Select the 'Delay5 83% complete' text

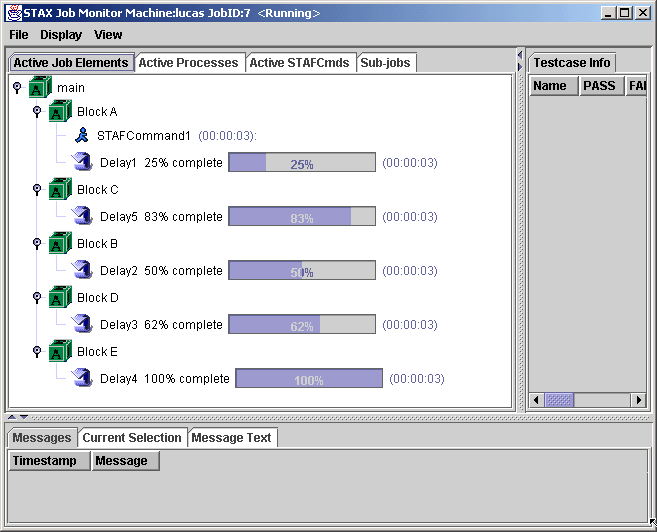tap(161, 217)
